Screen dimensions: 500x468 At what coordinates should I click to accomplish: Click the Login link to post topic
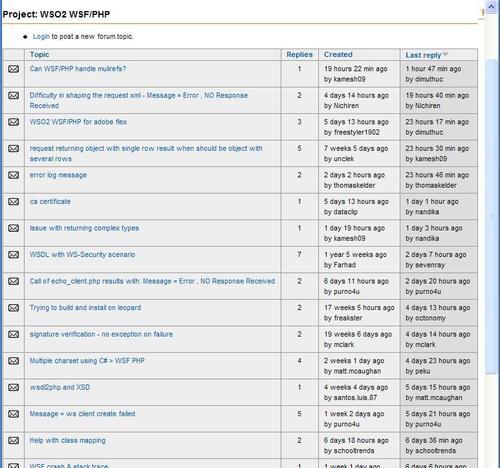(x=41, y=36)
